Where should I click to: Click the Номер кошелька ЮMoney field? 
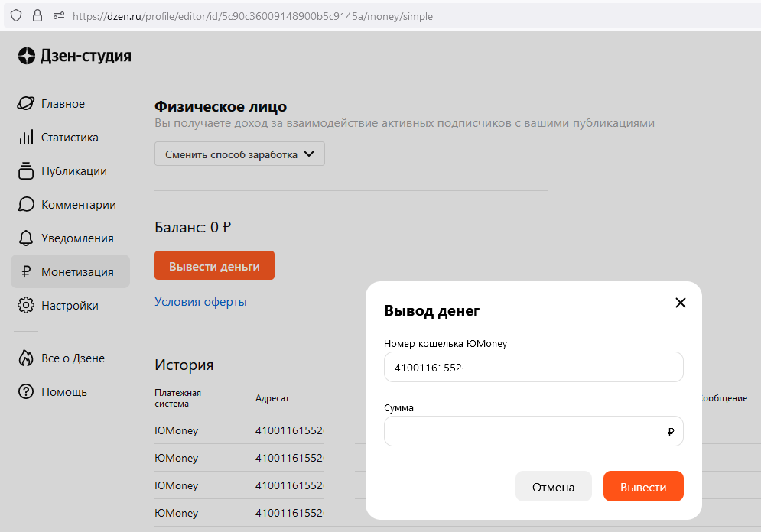tap(534, 367)
